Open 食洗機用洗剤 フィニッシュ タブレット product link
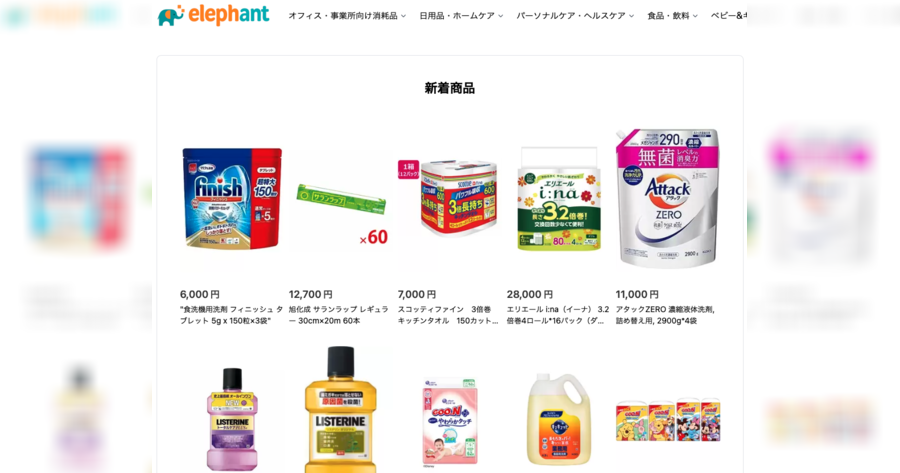 pos(231,315)
